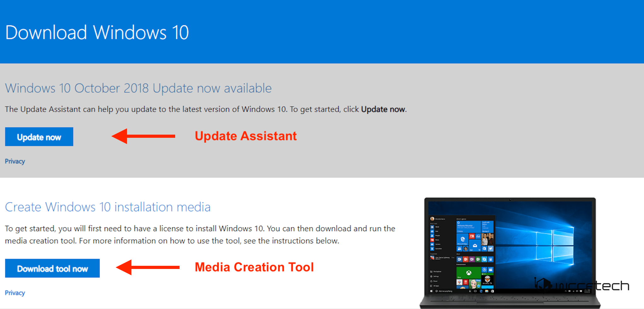Screen dimensions: 644x309
Task: Open the Privacy link under Download tool now
Action: point(15,293)
